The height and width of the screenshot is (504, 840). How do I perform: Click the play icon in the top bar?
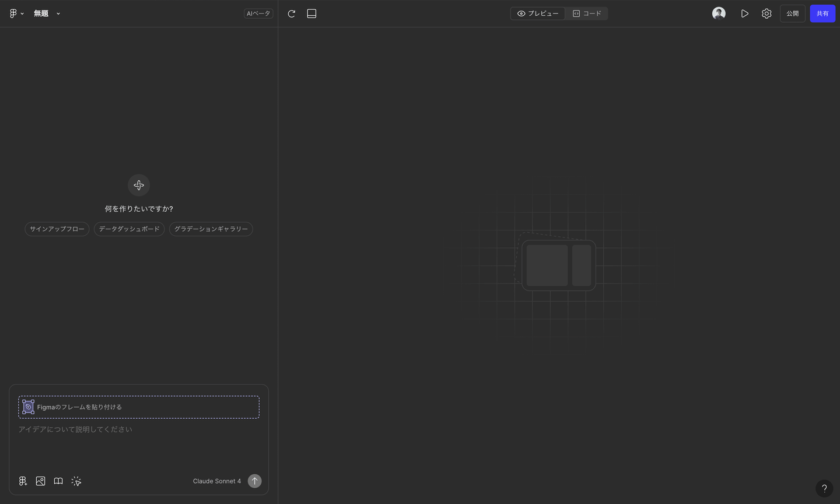click(x=745, y=13)
